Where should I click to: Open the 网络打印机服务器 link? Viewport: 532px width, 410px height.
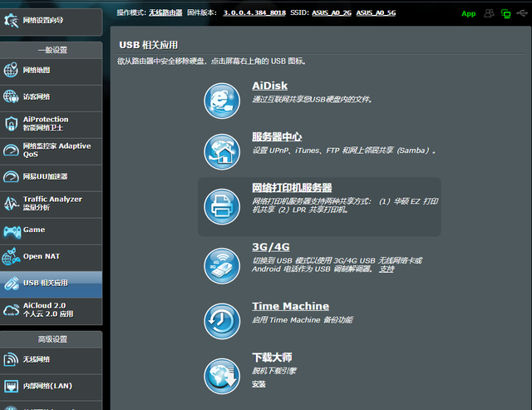[x=292, y=188]
